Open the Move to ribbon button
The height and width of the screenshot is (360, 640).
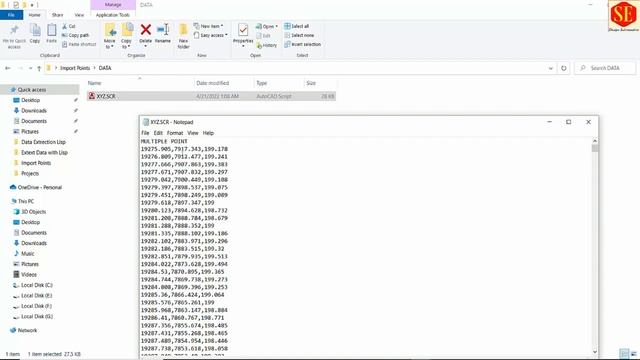(x=110, y=36)
